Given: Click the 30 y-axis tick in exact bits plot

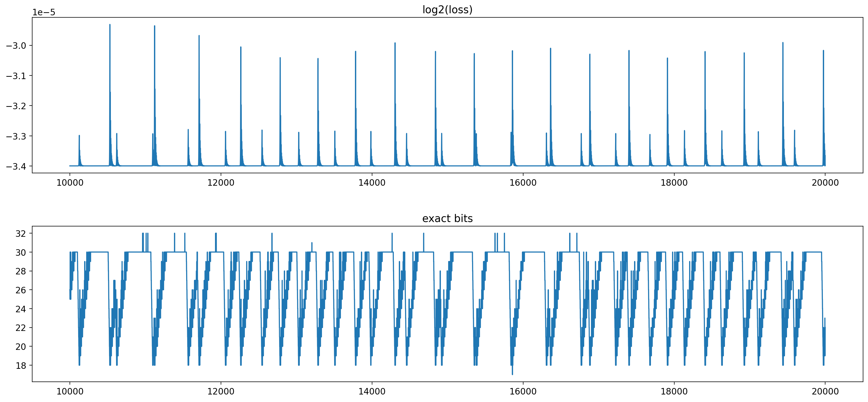Looking at the screenshot, I should [x=21, y=252].
